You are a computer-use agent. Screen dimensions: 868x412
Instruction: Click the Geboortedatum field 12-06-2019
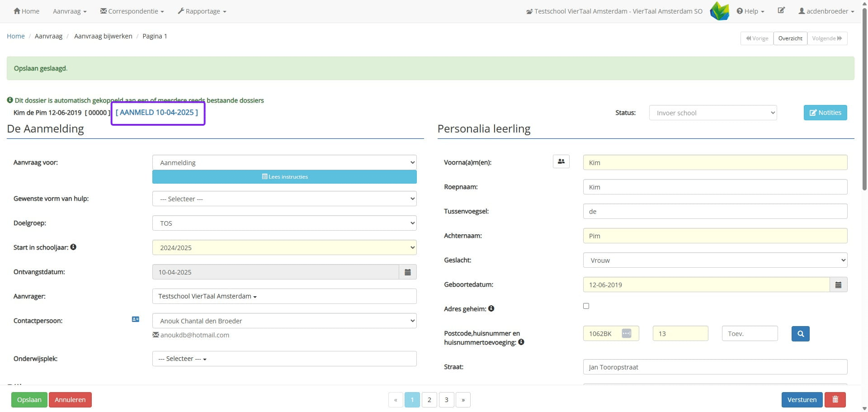(x=707, y=284)
